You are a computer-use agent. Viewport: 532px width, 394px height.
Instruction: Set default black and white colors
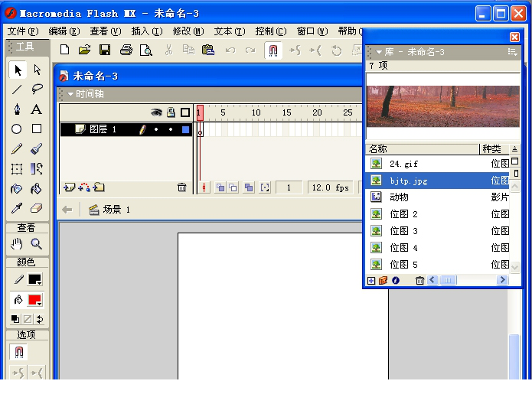15,319
